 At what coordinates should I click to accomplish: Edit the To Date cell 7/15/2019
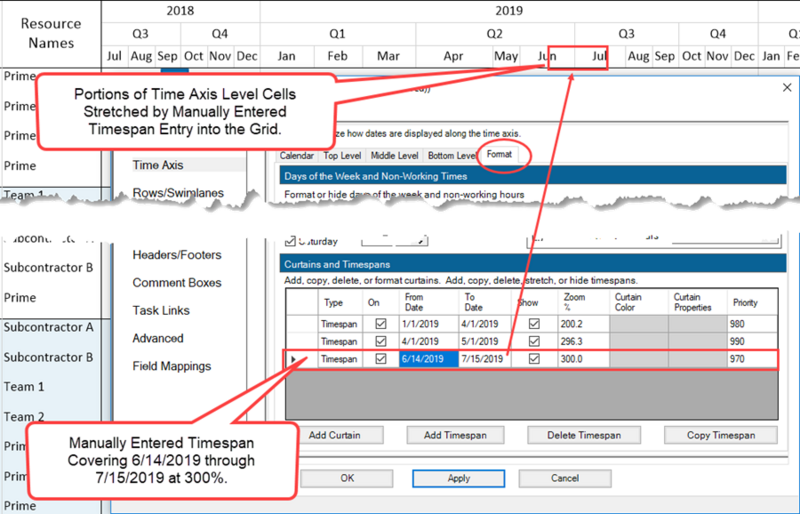[485, 359]
